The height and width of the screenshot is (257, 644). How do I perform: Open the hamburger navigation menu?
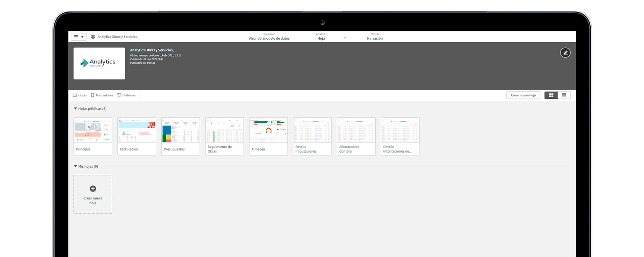point(78,37)
